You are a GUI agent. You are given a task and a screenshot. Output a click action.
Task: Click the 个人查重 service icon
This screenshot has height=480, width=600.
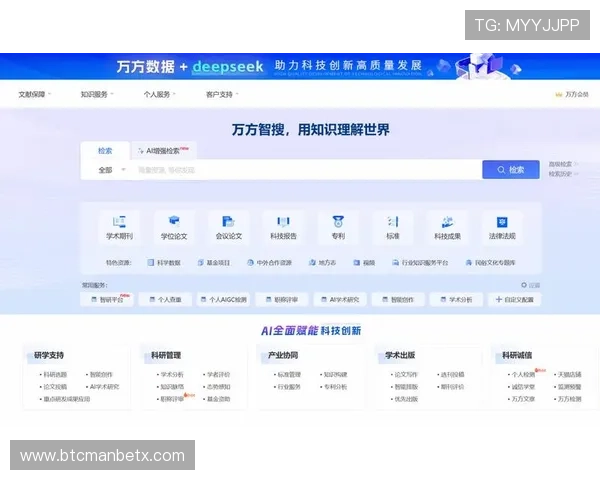(x=152, y=299)
